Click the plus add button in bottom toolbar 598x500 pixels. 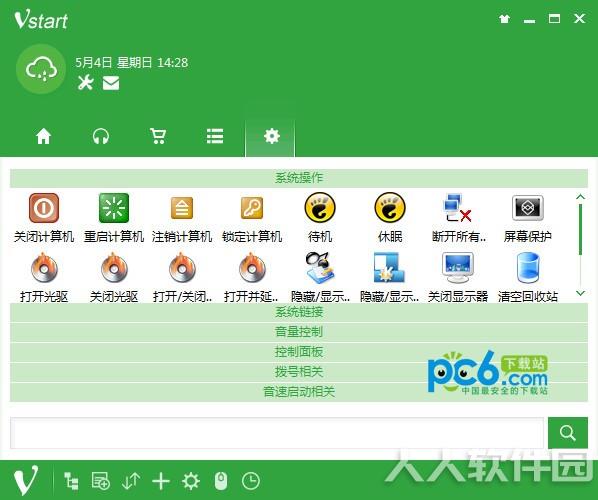coord(161,481)
